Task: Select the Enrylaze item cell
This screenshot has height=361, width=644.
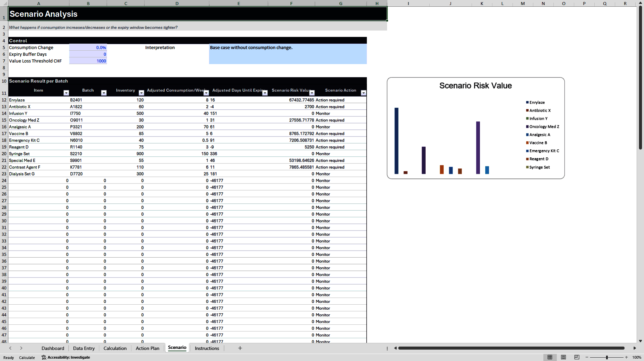Action: tap(39, 100)
